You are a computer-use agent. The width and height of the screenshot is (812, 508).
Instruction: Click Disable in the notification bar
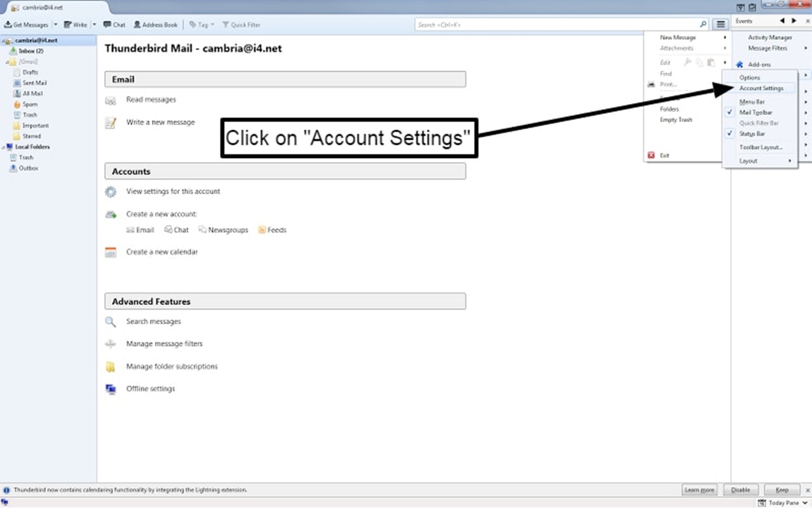point(741,490)
